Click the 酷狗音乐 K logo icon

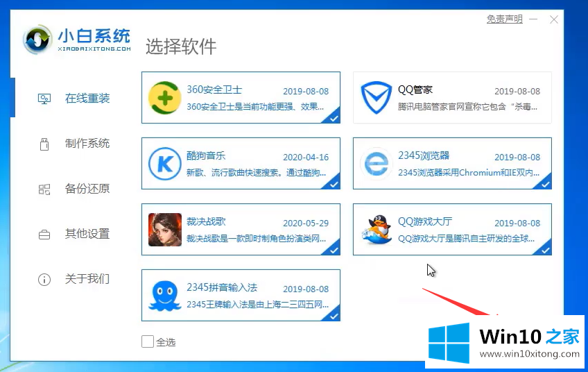[x=164, y=164]
